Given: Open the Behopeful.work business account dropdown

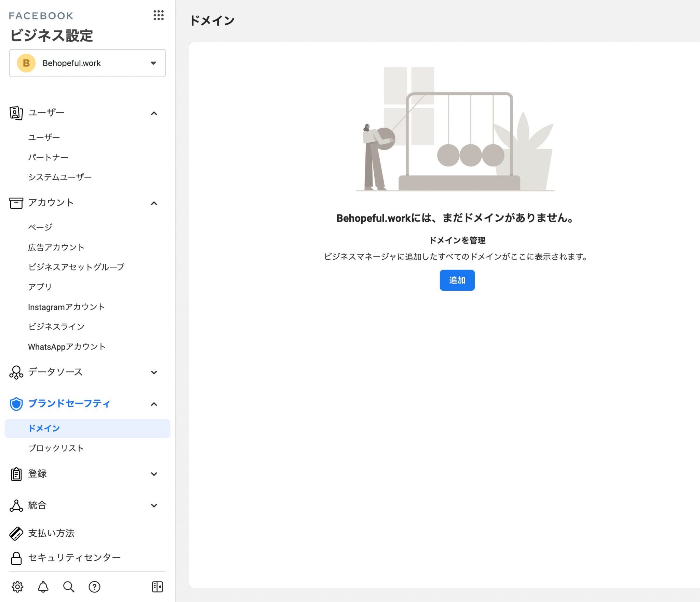Looking at the screenshot, I should click(x=87, y=63).
